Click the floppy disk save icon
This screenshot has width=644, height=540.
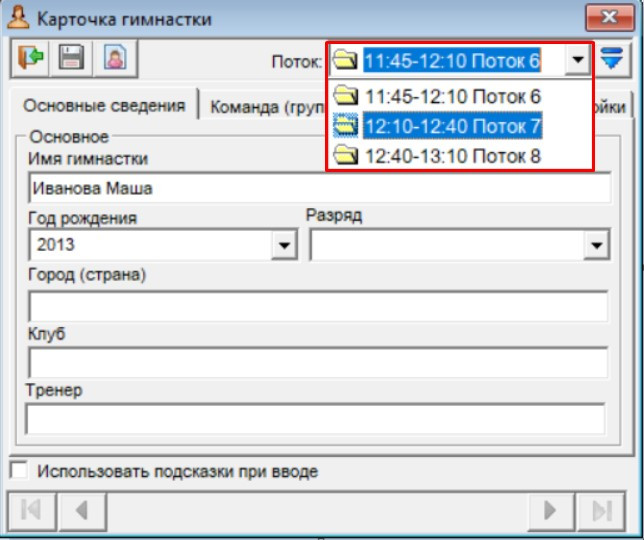click(x=70, y=59)
